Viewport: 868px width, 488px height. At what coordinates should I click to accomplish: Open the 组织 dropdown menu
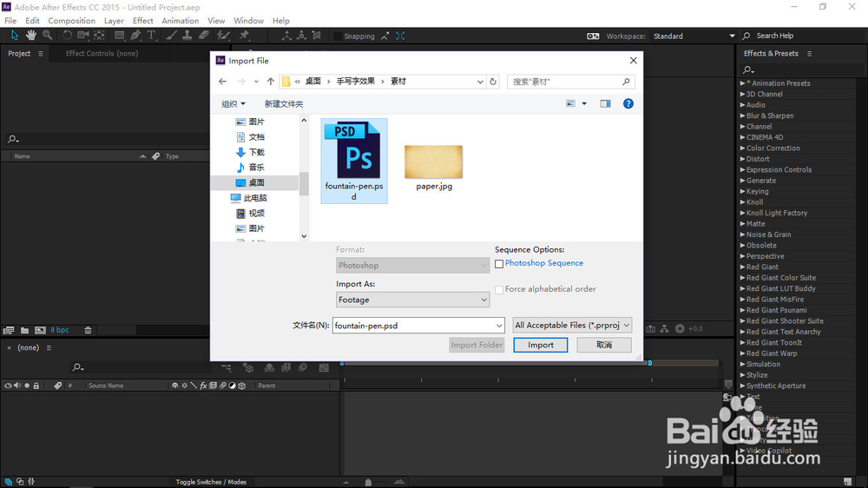pyautogui.click(x=233, y=103)
